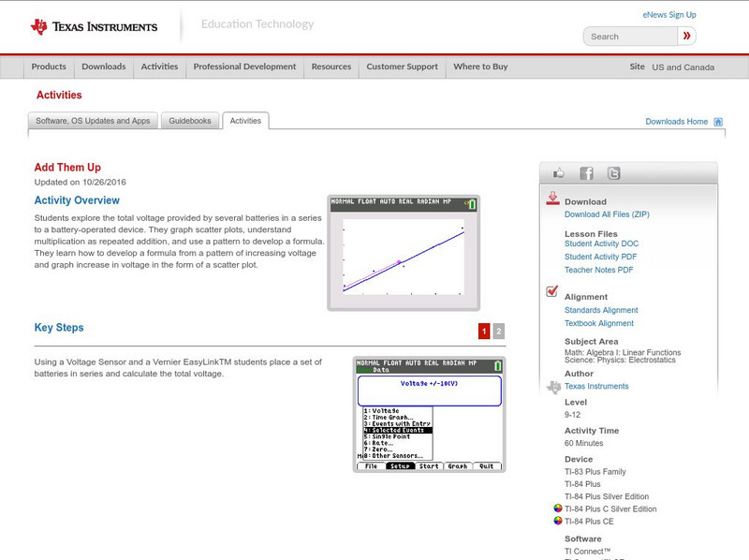Viewport: 749px width, 560px height.
Task: Switch to the Guidebooks tab
Action: 190,121
